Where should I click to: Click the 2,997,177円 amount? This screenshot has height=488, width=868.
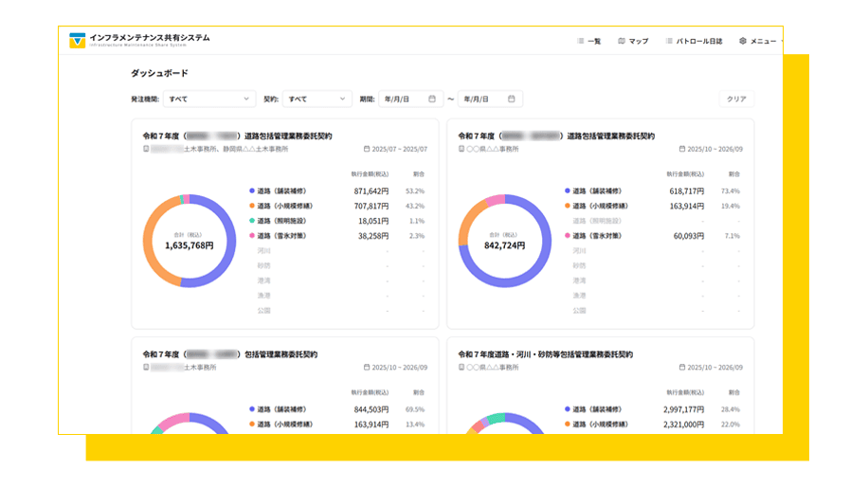pyautogui.click(x=683, y=409)
